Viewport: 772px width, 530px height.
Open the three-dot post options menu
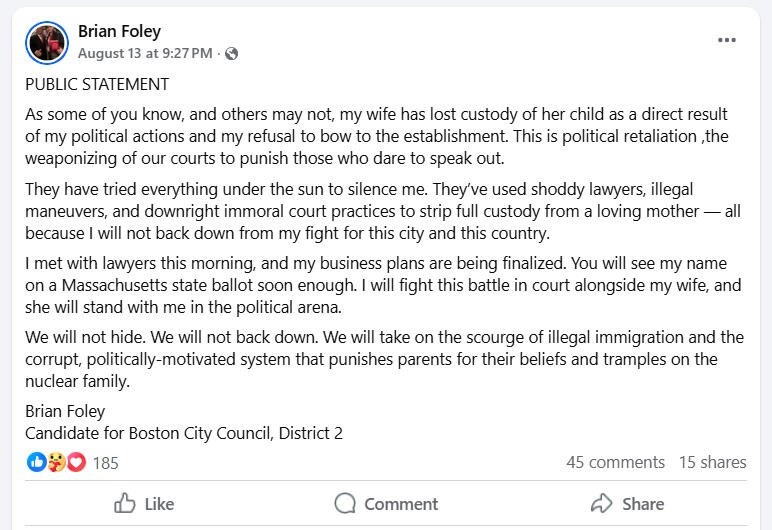click(x=726, y=40)
